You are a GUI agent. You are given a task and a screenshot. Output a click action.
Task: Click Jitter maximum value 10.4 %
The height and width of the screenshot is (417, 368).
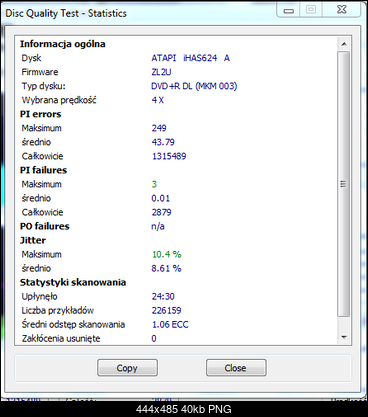pos(167,254)
